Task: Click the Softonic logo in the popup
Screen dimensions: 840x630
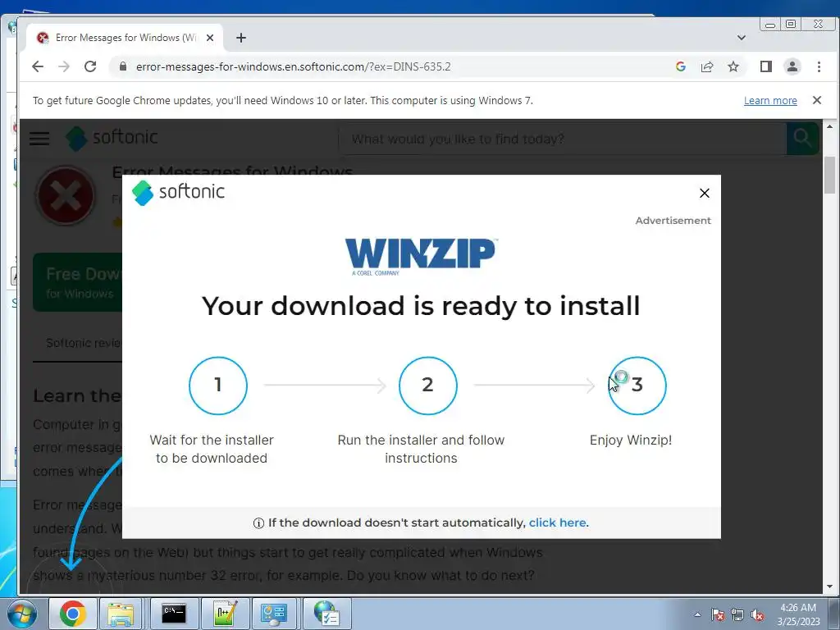Action: [x=178, y=192]
